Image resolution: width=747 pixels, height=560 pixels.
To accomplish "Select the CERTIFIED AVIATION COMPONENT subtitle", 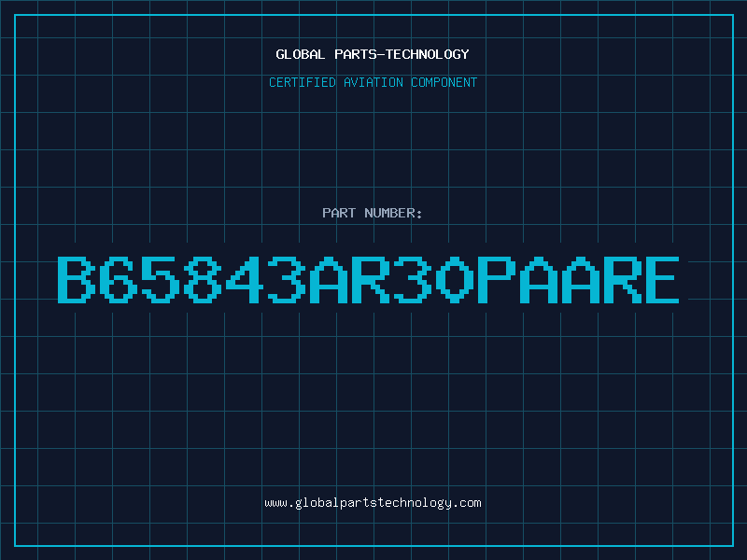I will tap(373, 82).
